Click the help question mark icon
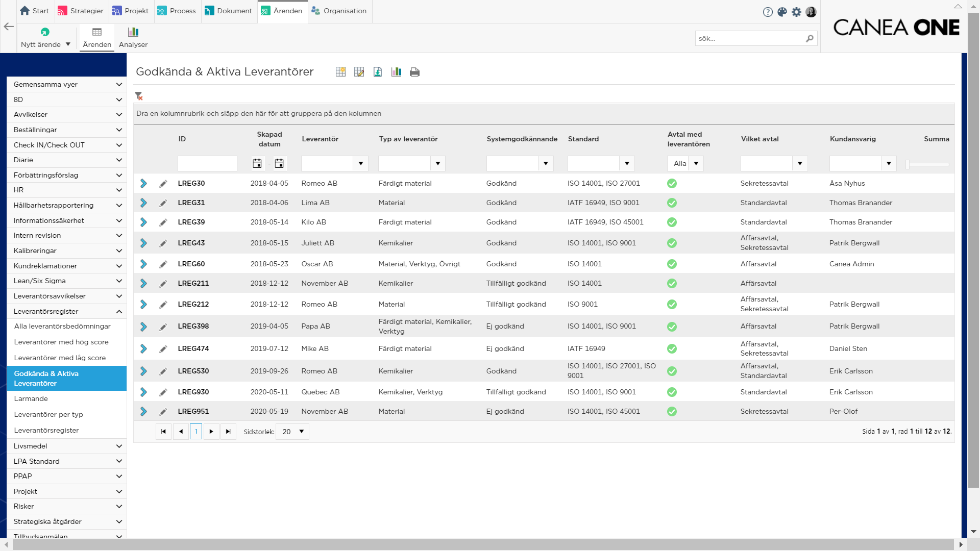Image resolution: width=980 pixels, height=551 pixels. 768,12
